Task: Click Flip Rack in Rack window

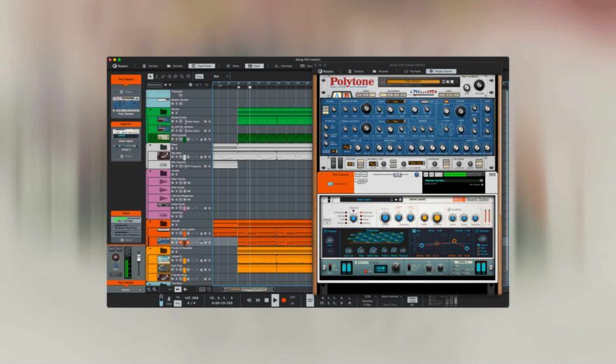Action: 412,71
